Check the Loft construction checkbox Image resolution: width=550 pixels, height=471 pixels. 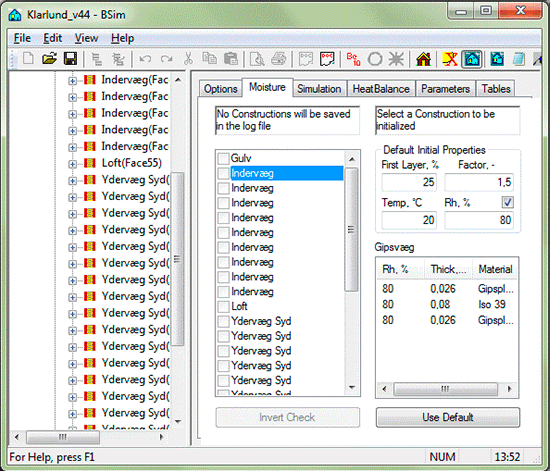point(223,307)
